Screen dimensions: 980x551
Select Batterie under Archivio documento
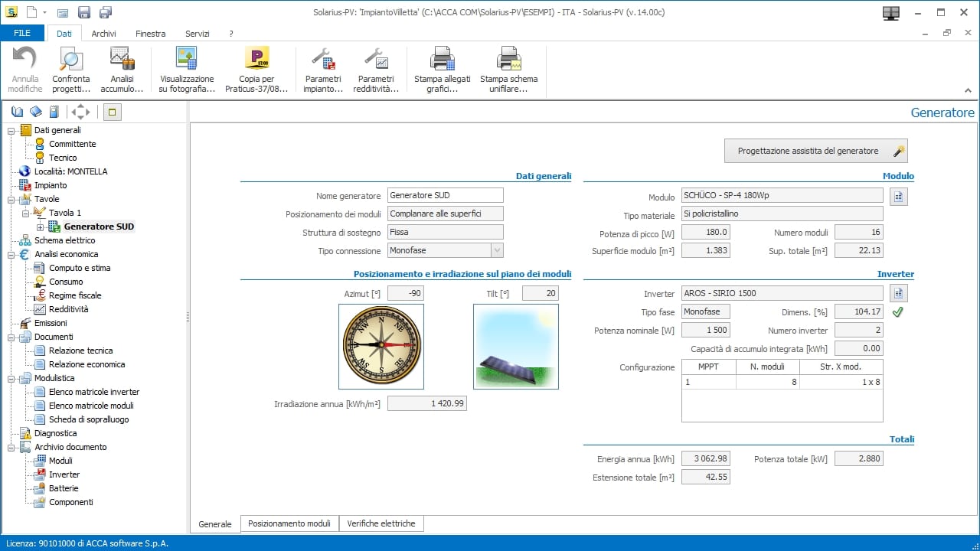[x=64, y=488]
